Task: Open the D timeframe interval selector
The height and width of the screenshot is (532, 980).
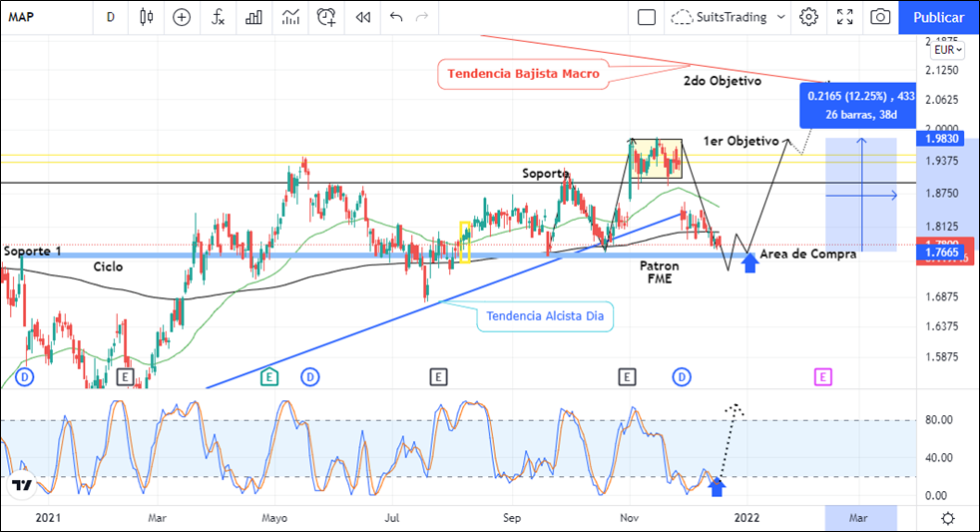Action: (x=110, y=17)
